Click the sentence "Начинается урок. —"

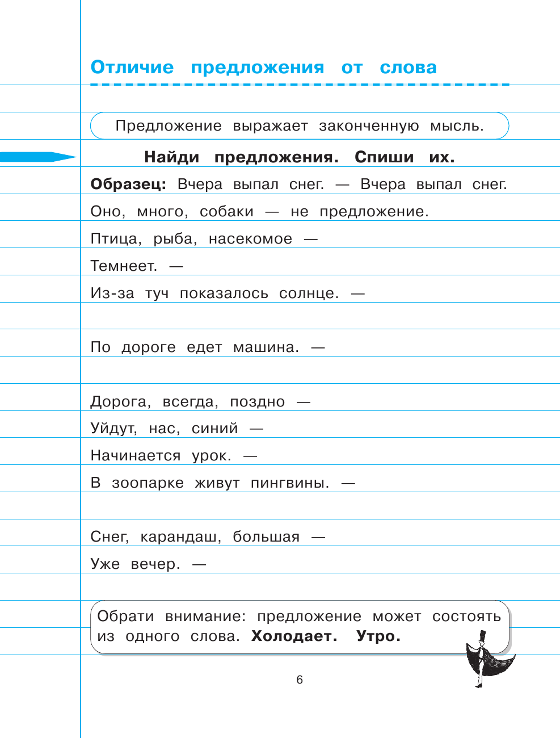tap(174, 456)
